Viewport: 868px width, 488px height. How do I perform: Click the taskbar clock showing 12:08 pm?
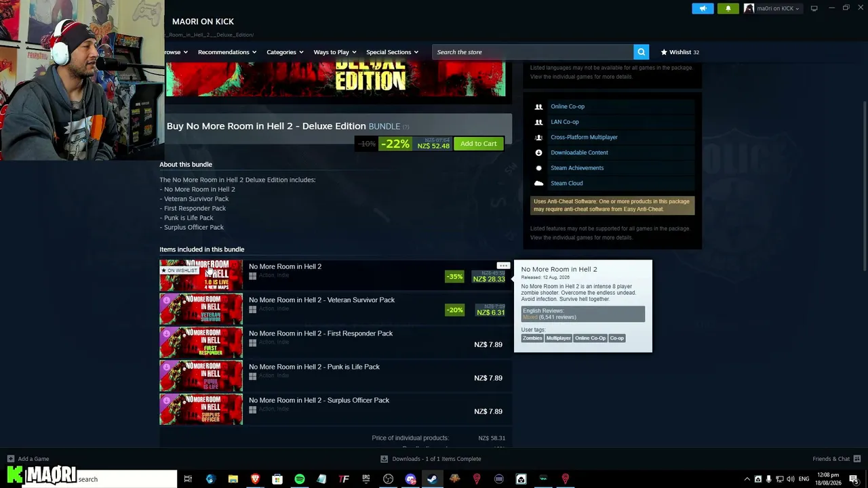coord(828,479)
